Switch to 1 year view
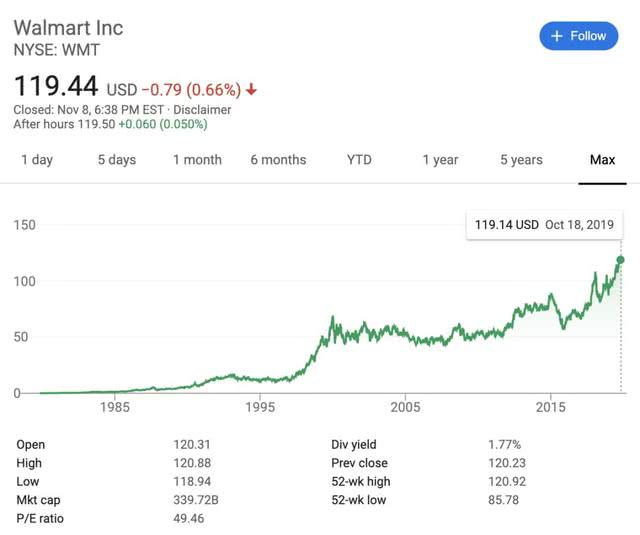Viewport: 640px width, 535px height. [440, 160]
